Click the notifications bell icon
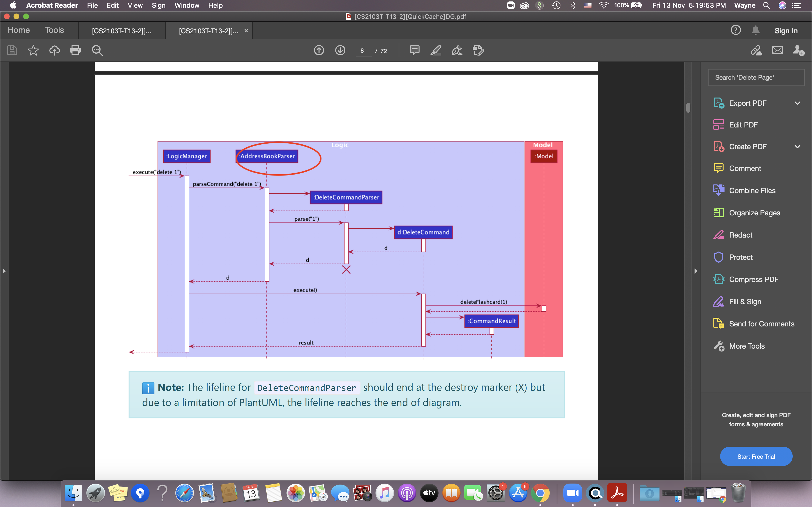 point(755,30)
